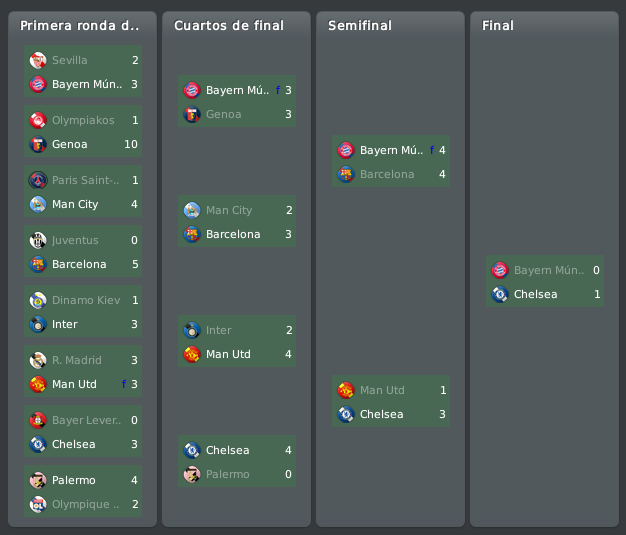Click the Dinamo Kiev club crest
The width and height of the screenshot is (626, 535).
coord(38,300)
